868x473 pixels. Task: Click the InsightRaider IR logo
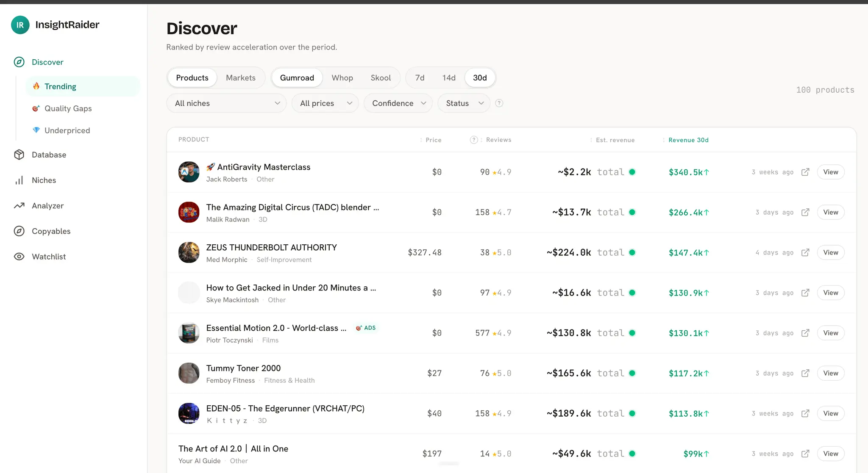click(20, 25)
